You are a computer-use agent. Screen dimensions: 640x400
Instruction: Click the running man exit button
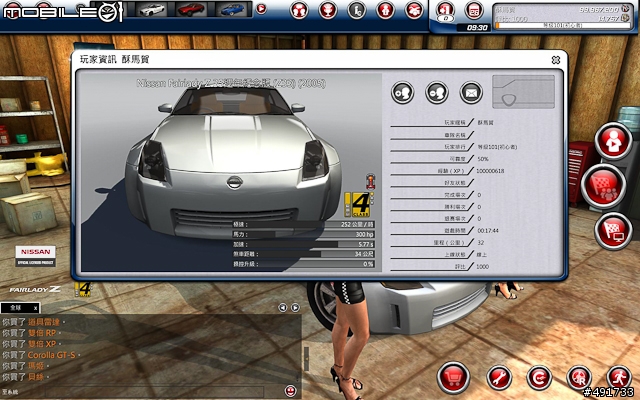coord(619,377)
